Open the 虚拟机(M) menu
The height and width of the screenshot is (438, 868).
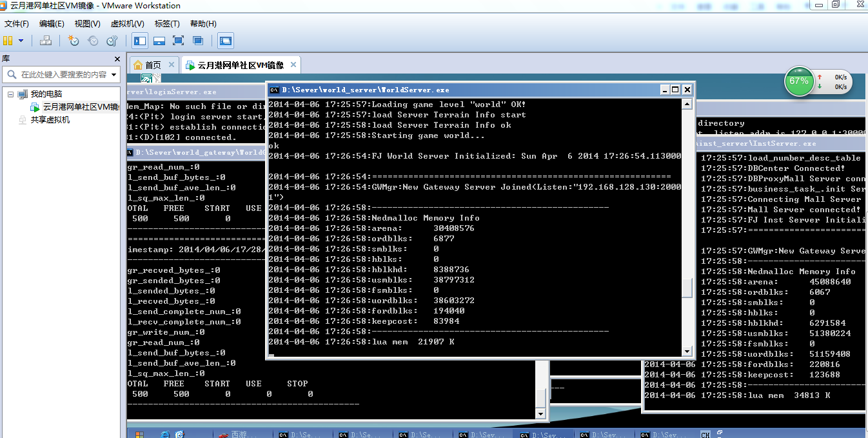[127, 24]
